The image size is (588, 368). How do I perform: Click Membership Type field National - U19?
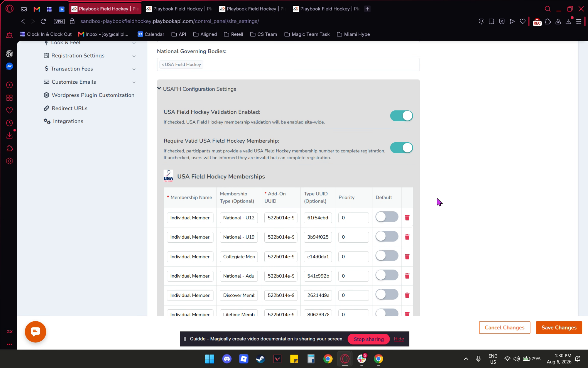[x=239, y=237]
